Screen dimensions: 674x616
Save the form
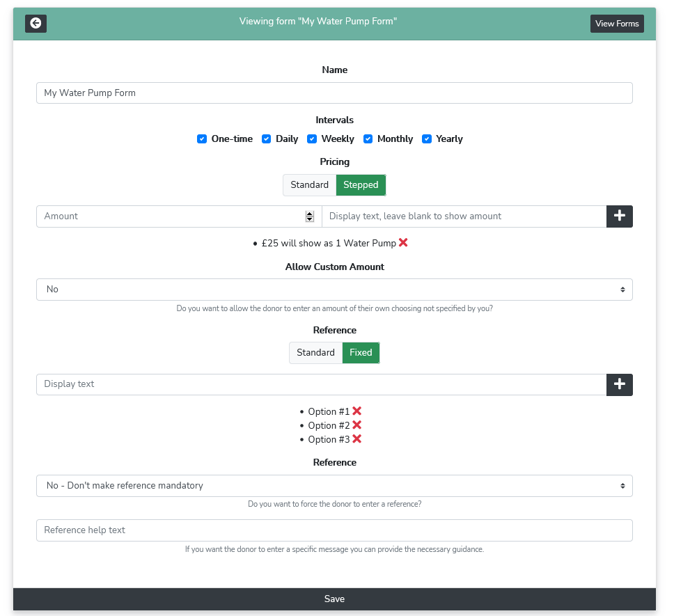(x=334, y=599)
